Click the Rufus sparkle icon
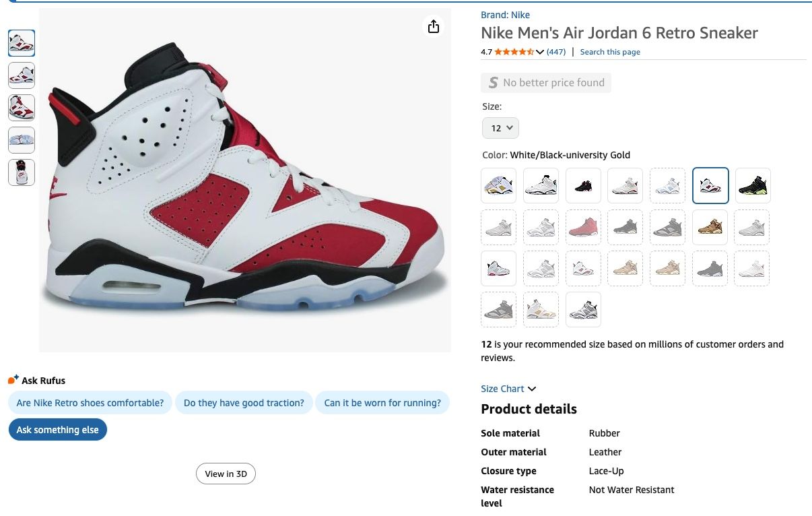Viewport: 812px width, 516px height. coord(13,378)
